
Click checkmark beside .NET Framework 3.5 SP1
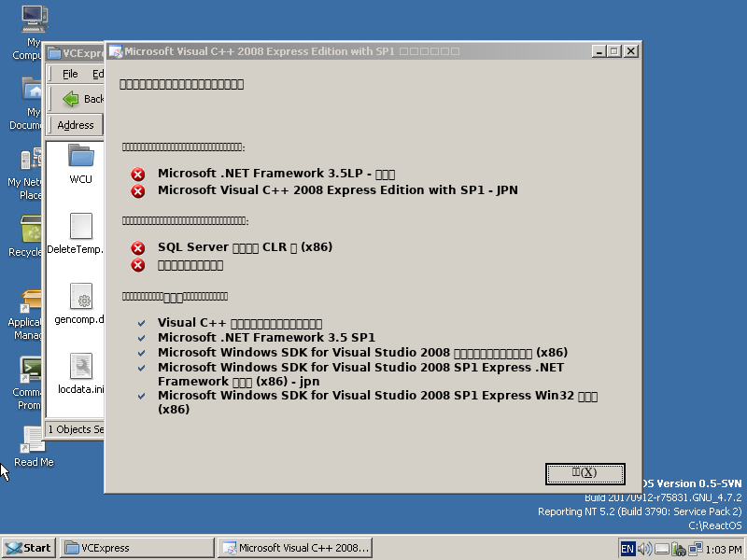(142, 338)
